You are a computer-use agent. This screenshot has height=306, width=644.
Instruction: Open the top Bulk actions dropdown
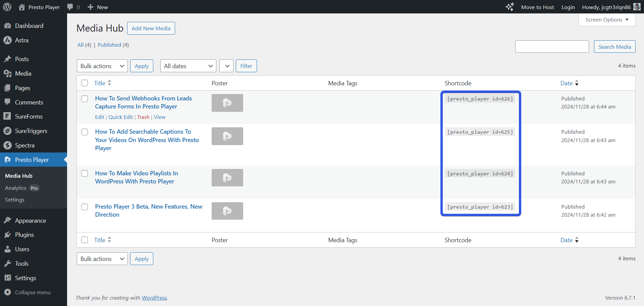pyautogui.click(x=102, y=66)
